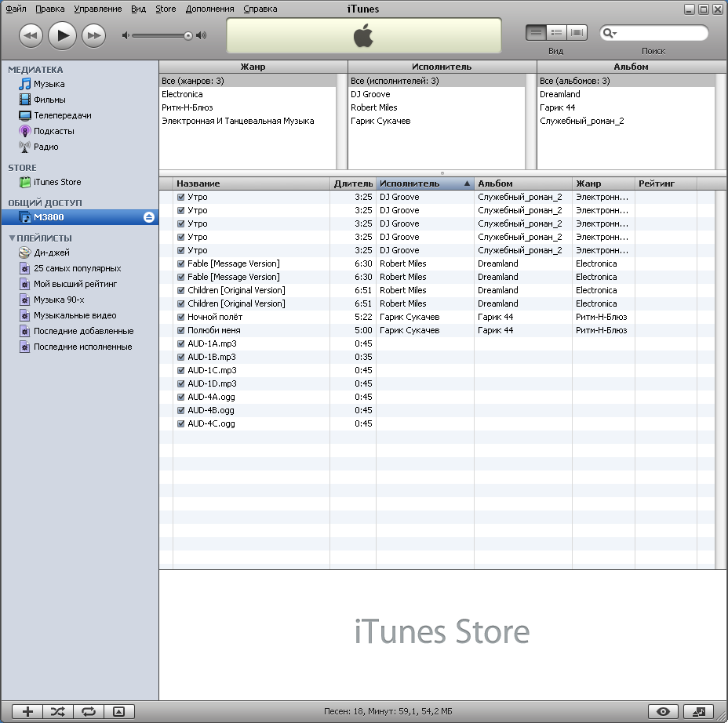Skip to the previous track
This screenshot has width=728, height=723.
tap(31, 36)
